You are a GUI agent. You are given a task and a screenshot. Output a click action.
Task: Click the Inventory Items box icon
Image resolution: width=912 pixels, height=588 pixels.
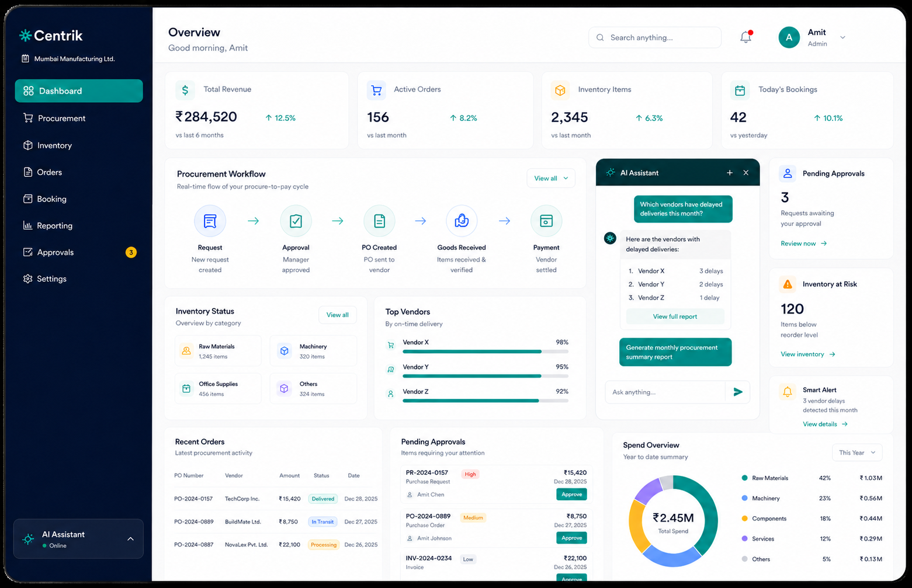[x=560, y=91]
